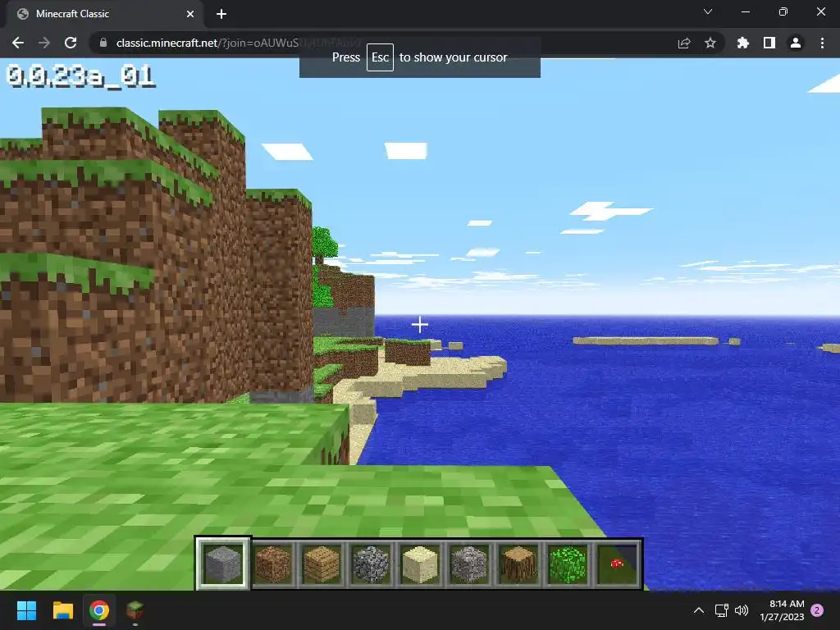Image resolution: width=840 pixels, height=630 pixels.
Task: Open notification center badge
Action: pos(817,610)
